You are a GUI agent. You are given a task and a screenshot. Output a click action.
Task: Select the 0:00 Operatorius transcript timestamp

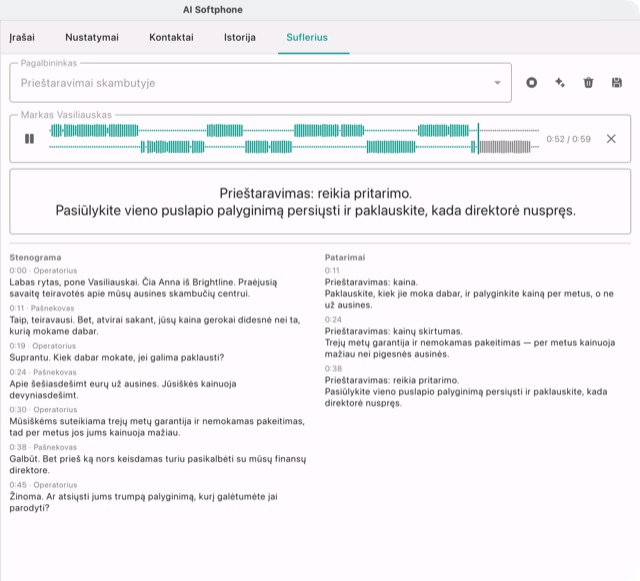click(x=43, y=271)
